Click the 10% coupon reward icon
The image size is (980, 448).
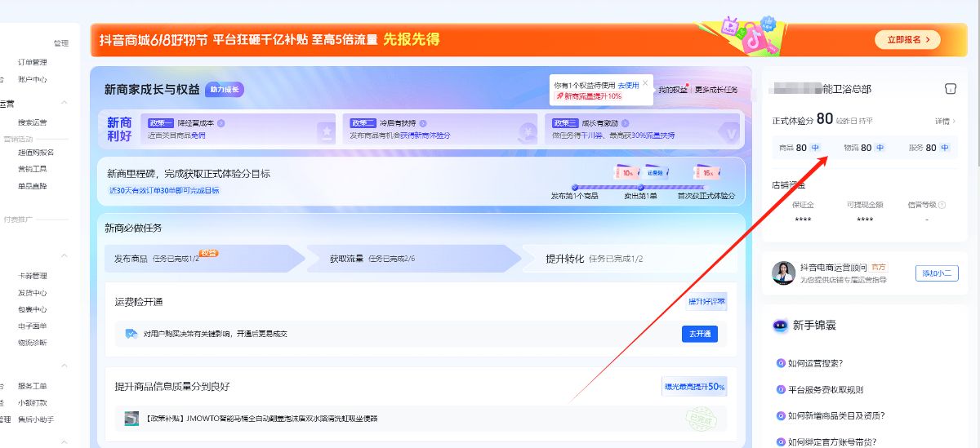(627, 172)
